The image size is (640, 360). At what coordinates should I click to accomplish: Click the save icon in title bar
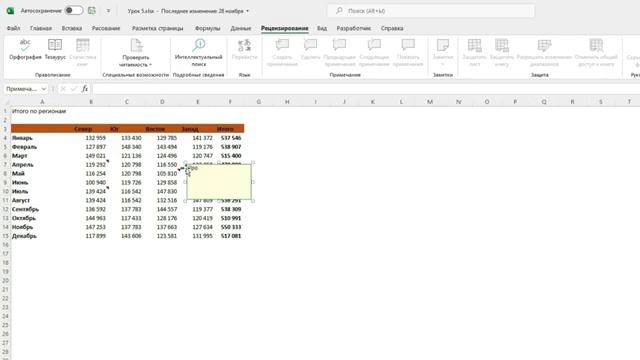92,11
